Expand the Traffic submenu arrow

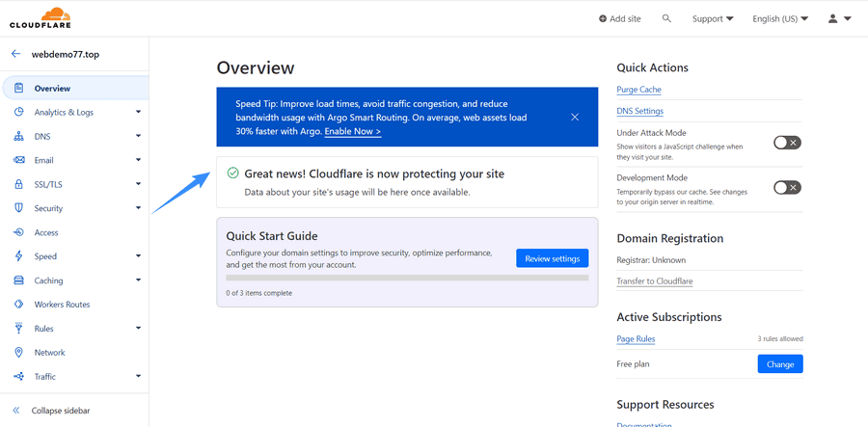click(138, 376)
